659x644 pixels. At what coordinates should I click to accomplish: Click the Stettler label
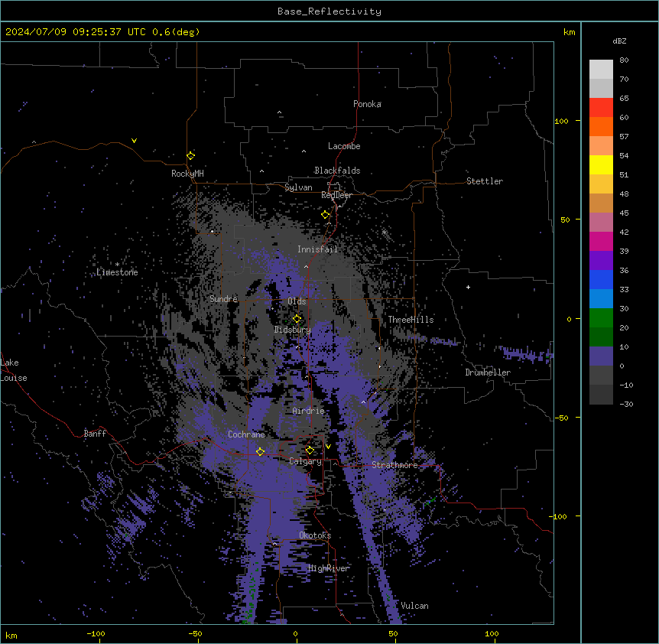(485, 181)
